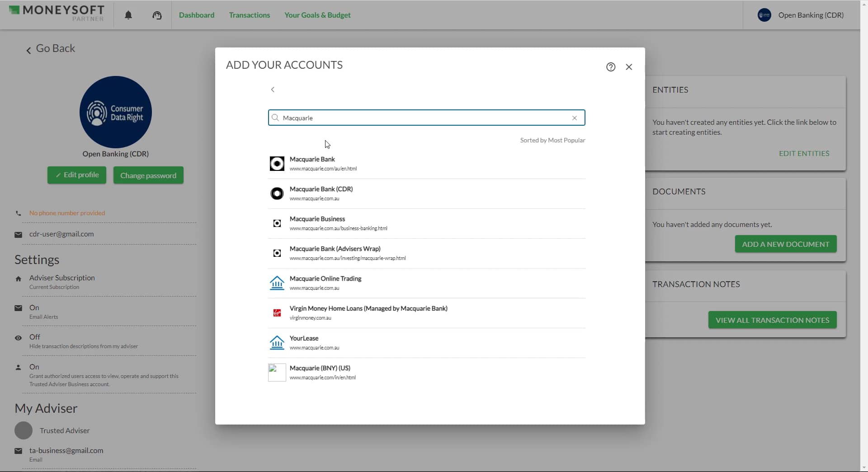868x472 pixels.
Task: Click Sorted by Most Popular
Action: pyautogui.click(x=552, y=141)
